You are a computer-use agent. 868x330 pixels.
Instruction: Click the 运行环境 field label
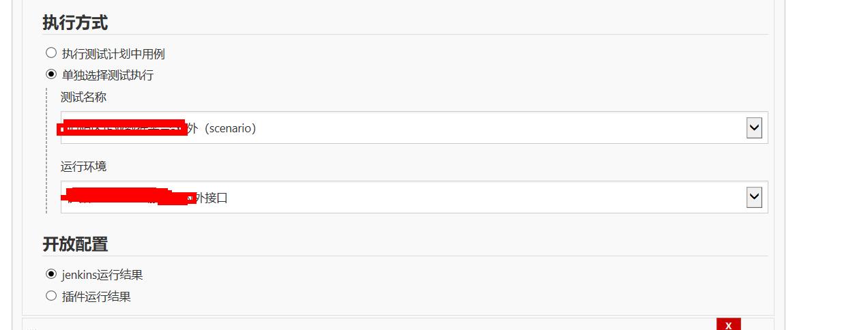point(83,166)
